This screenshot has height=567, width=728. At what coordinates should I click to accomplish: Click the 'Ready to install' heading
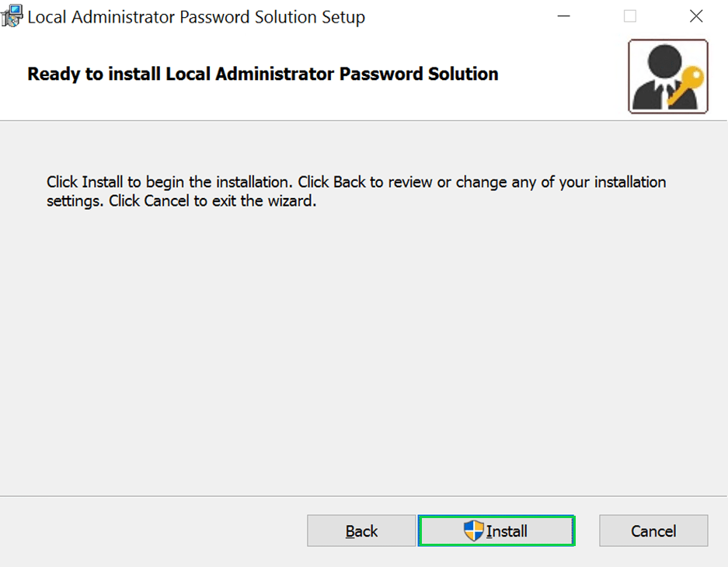(x=263, y=75)
